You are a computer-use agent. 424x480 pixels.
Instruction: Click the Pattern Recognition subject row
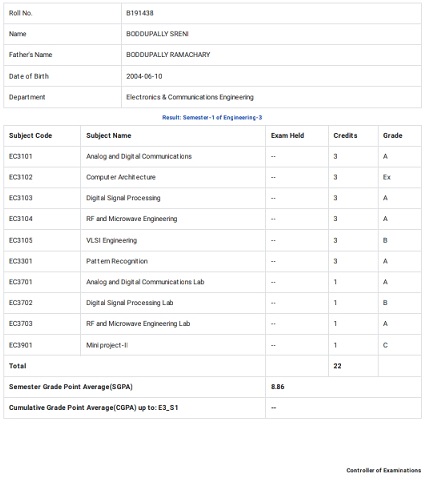212,261
